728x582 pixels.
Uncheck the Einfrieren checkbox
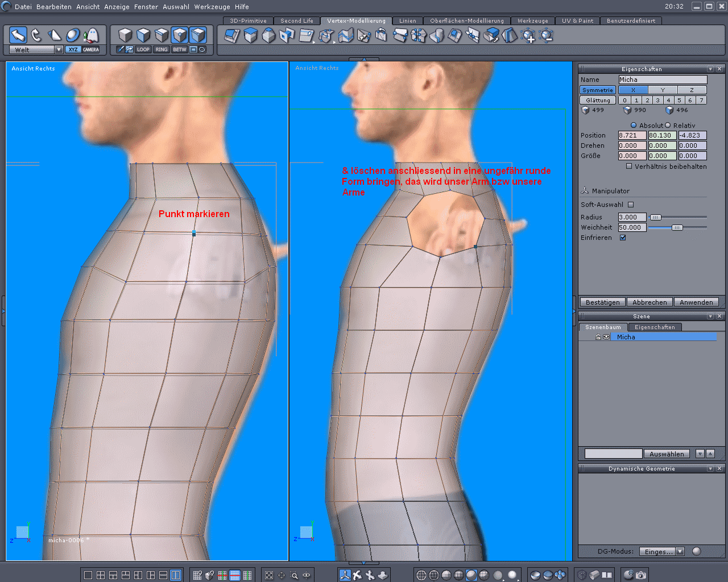[623, 238]
